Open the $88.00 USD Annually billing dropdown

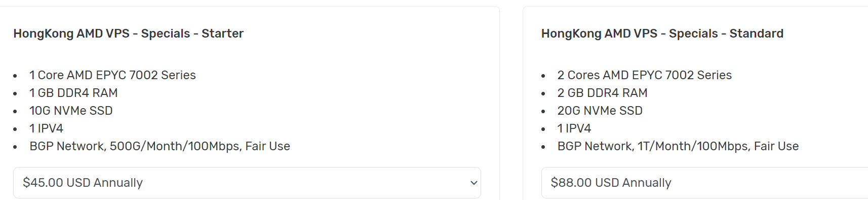point(704,183)
